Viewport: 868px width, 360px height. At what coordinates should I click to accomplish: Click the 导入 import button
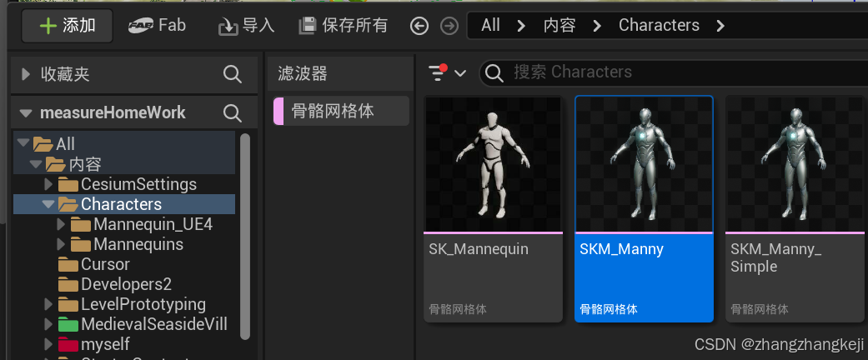[x=246, y=26]
